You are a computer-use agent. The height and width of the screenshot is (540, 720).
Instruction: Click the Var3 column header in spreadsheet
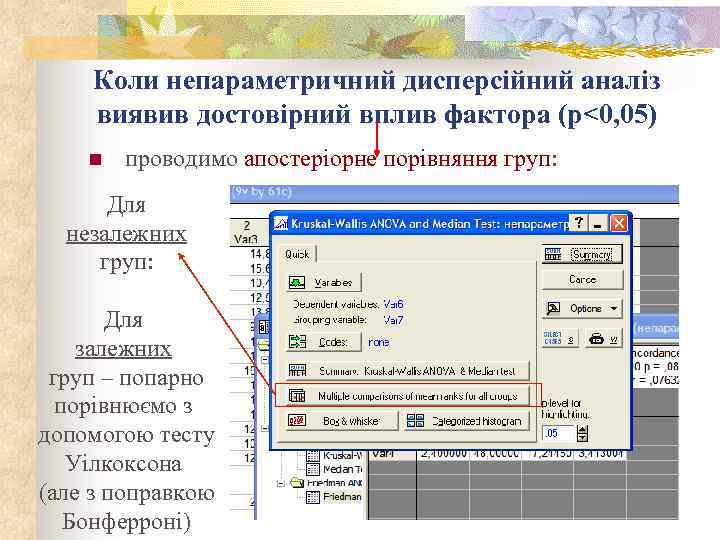click(247, 232)
